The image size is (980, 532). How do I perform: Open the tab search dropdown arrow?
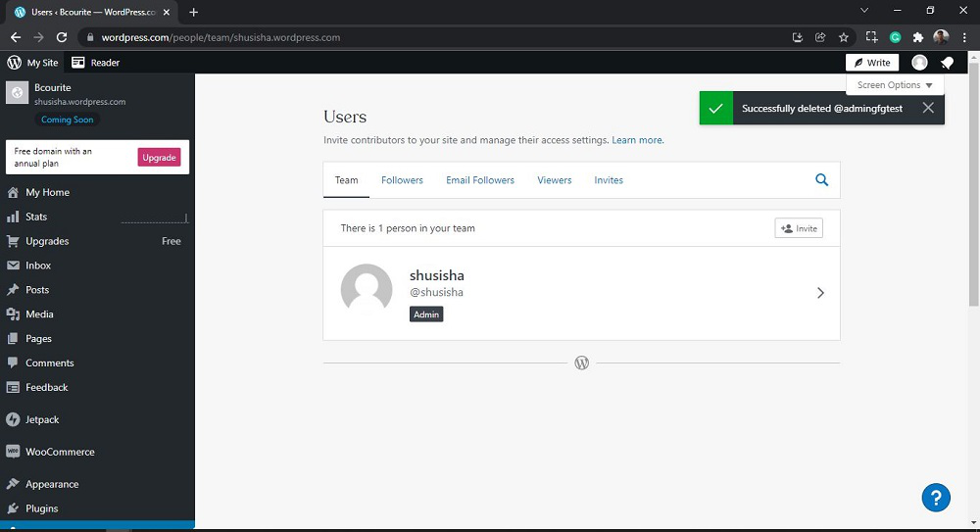pos(864,10)
